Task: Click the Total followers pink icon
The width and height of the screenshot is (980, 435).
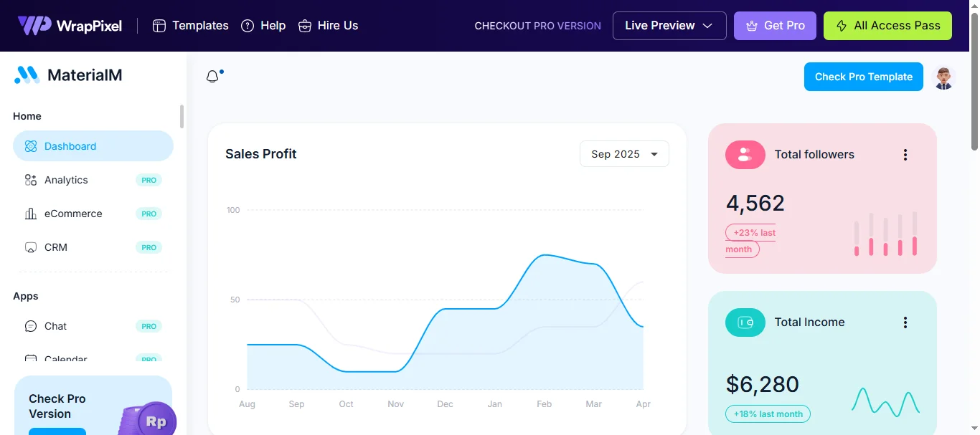Action: [745, 155]
